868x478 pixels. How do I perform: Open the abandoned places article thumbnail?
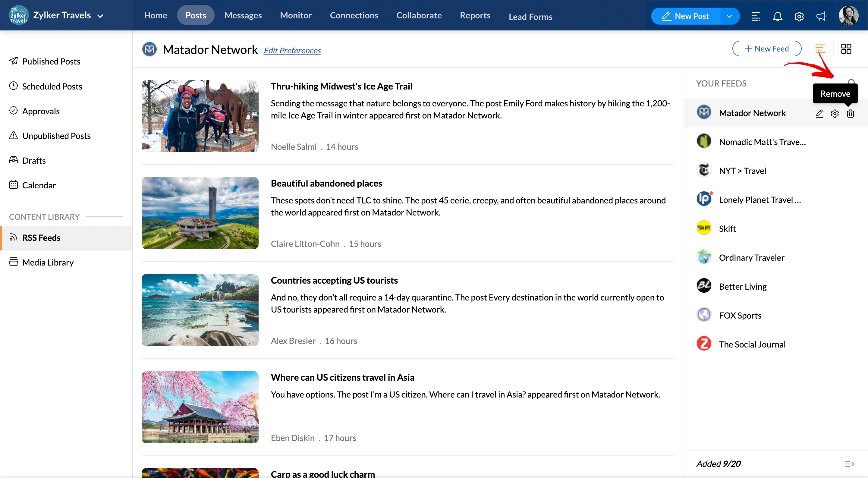[200, 213]
